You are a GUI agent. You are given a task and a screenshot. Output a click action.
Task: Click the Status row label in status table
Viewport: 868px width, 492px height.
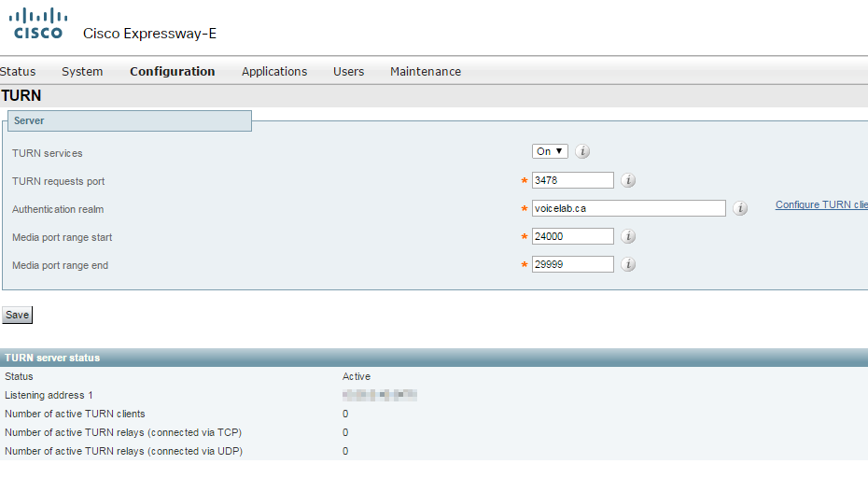point(19,376)
